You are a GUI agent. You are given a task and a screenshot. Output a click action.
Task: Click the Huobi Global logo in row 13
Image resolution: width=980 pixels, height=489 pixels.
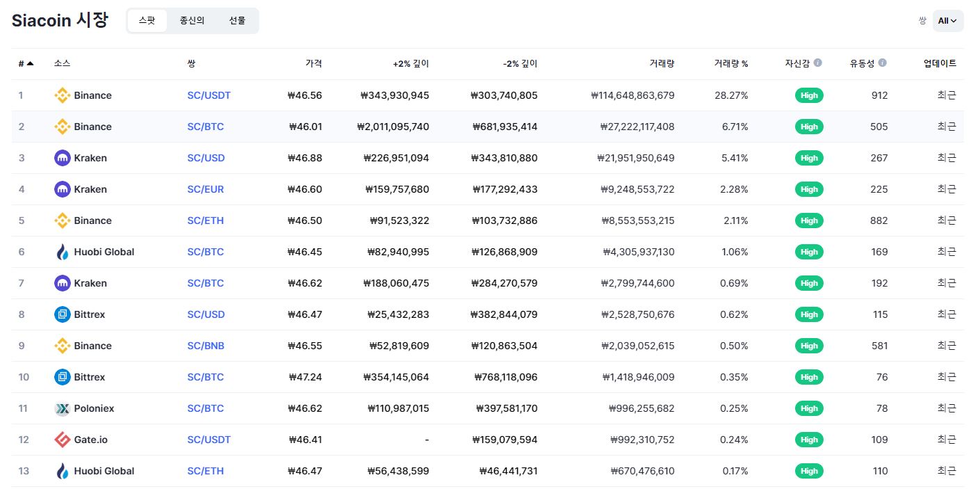point(63,471)
